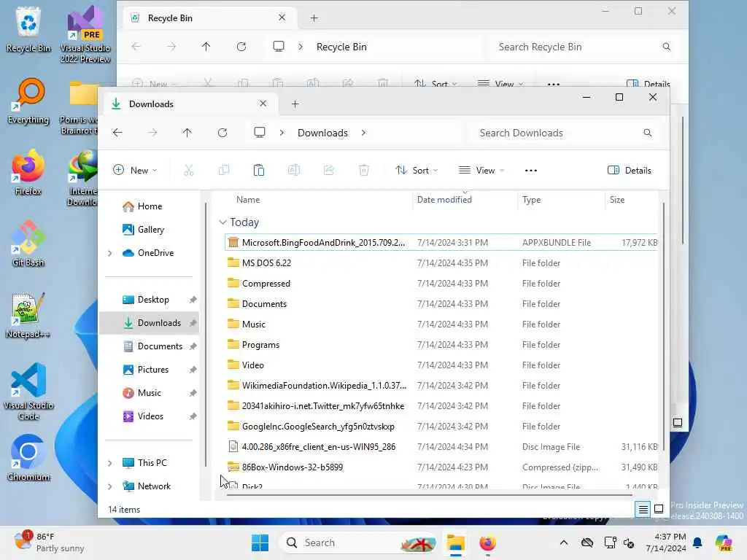Click the Cut scissors icon in Downloads toolbar
The image size is (747, 560).
tap(189, 170)
